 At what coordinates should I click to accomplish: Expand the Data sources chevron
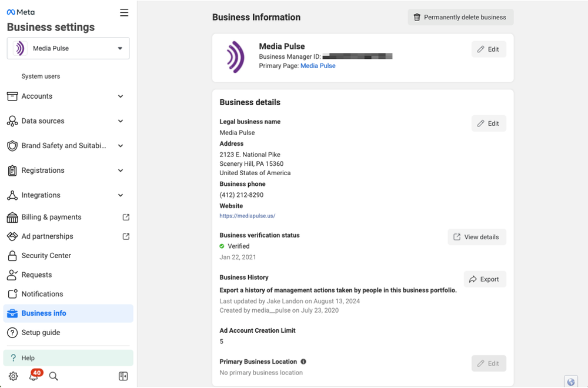coord(121,121)
